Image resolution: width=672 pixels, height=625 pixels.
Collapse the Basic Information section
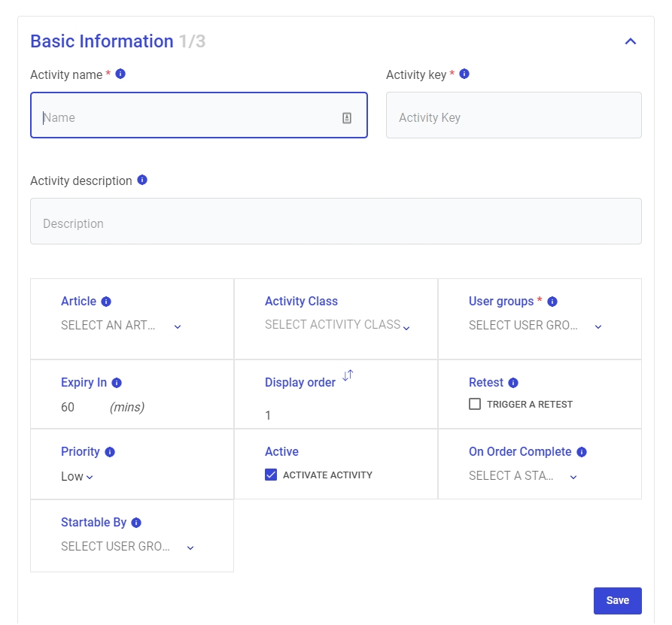pos(631,41)
